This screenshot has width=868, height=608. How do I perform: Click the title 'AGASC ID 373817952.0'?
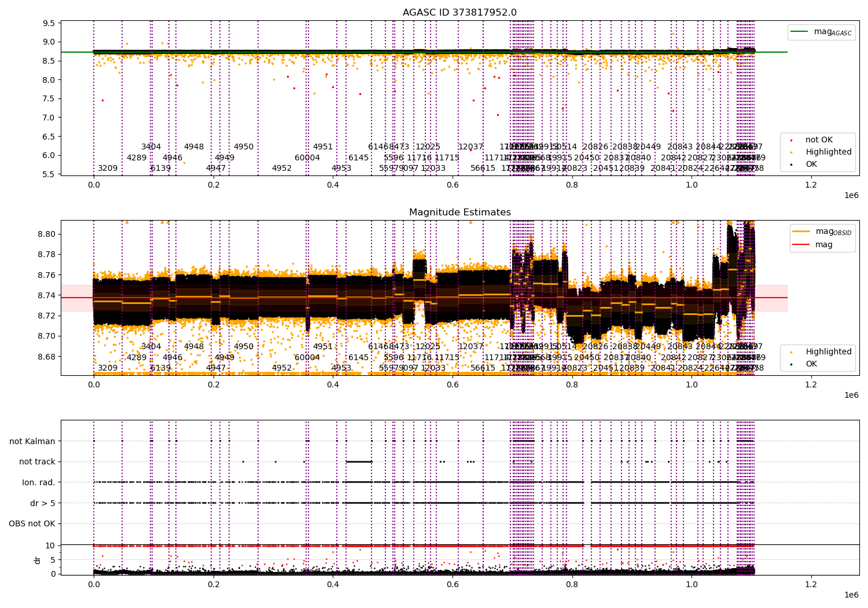[x=459, y=13]
